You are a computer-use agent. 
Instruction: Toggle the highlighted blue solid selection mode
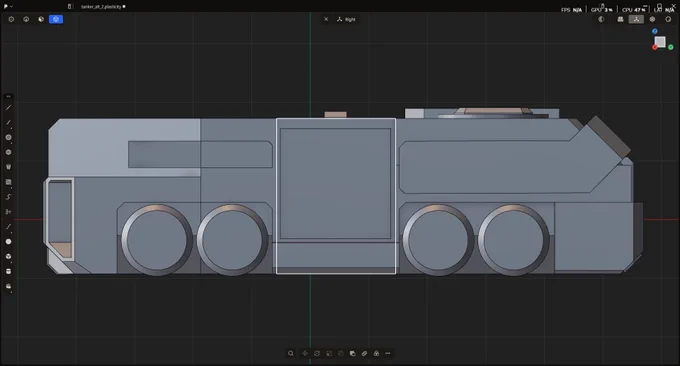(x=56, y=19)
